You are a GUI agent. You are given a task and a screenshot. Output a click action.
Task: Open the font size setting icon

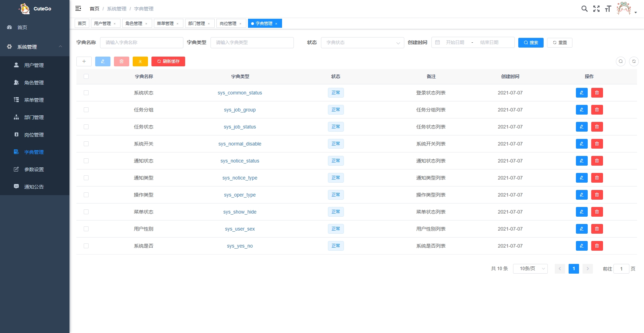[608, 9]
